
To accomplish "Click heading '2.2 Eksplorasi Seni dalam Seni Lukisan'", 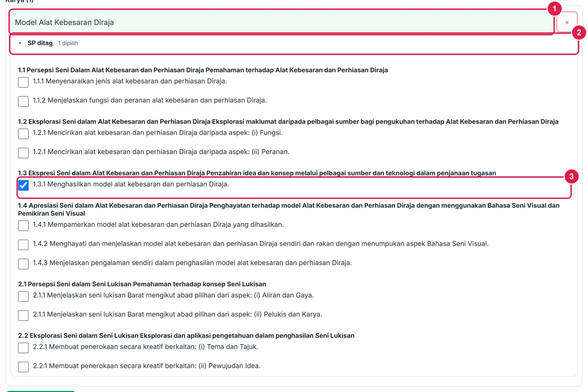I will click(x=186, y=336).
